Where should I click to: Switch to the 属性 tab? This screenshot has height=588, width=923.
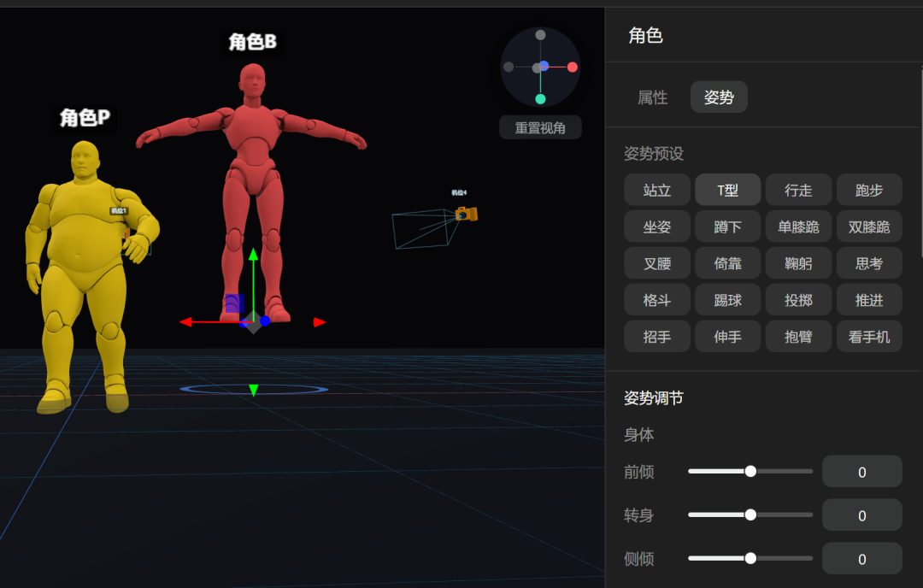652,97
